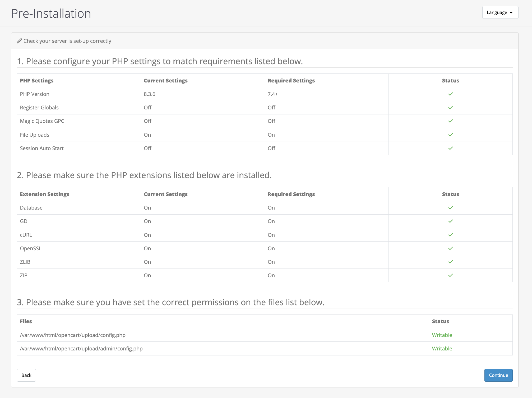Image resolution: width=532 pixels, height=398 pixels.
Task: Click Writable for admin/config.php file
Action: [x=442, y=348]
